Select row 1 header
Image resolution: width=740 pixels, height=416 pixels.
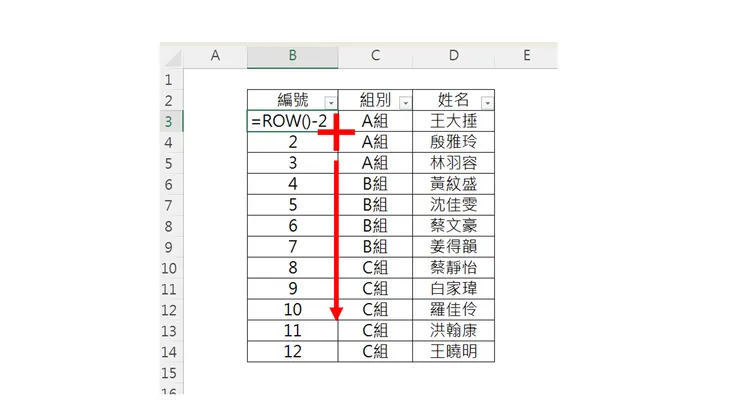(x=171, y=79)
